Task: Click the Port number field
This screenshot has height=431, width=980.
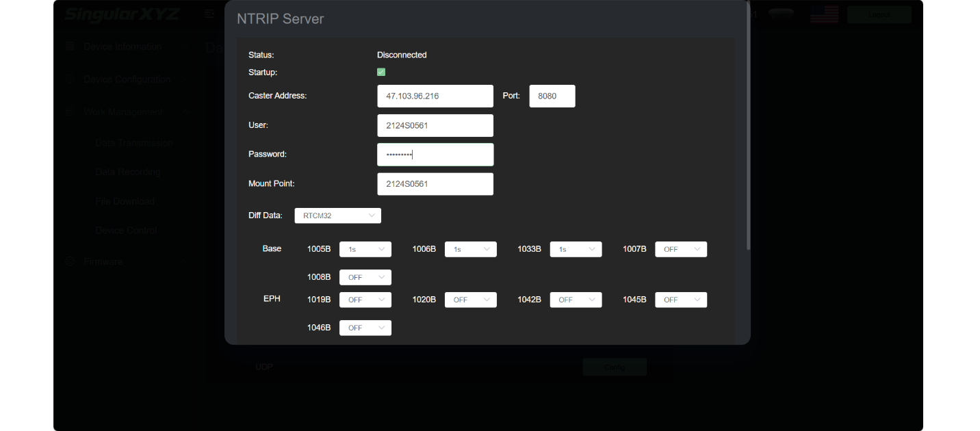Action: (552, 96)
